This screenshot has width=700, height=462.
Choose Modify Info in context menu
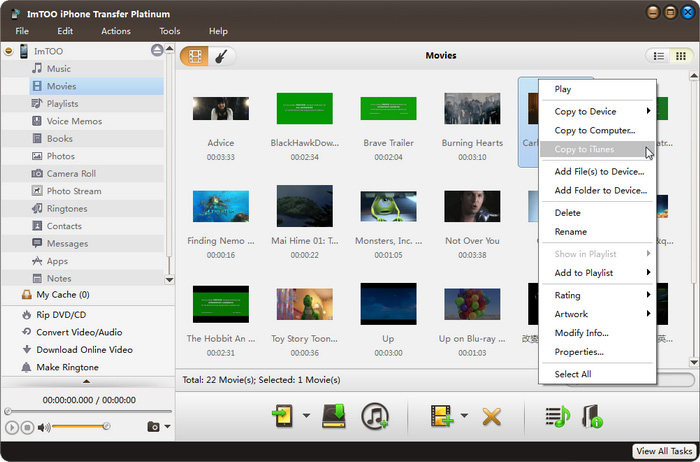pos(597,333)
